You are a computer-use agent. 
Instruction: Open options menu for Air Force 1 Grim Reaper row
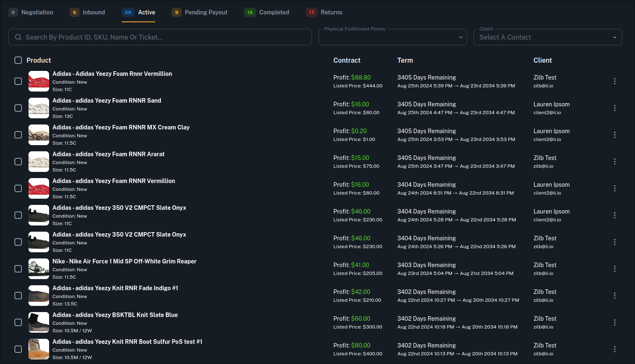(615, 269)
